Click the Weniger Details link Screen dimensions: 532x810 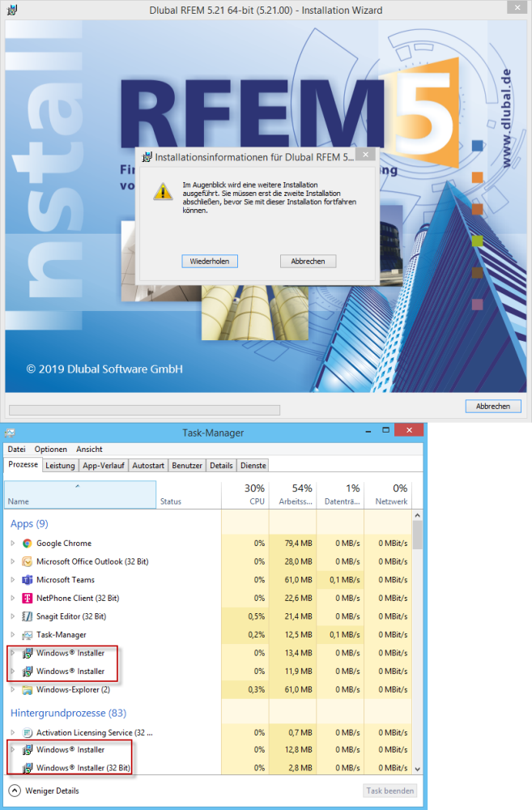point(52,791)
